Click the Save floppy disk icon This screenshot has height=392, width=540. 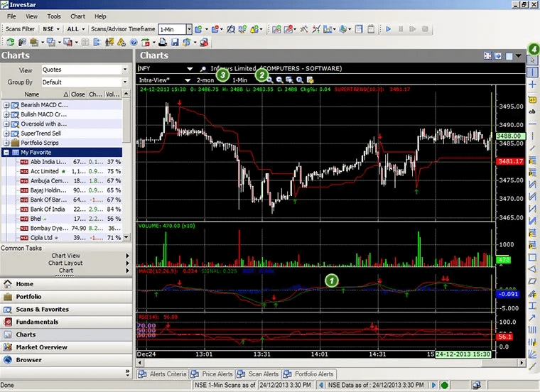coord(175,42)
